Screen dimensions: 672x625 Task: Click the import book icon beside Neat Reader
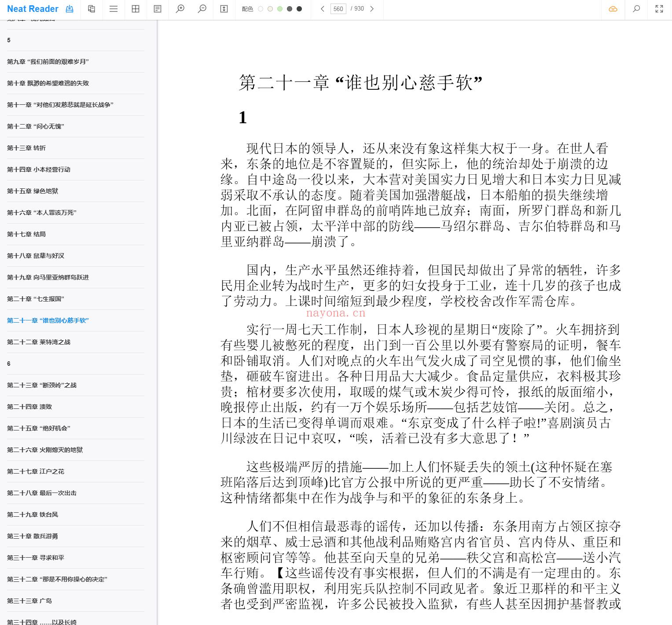coord(70,9)
